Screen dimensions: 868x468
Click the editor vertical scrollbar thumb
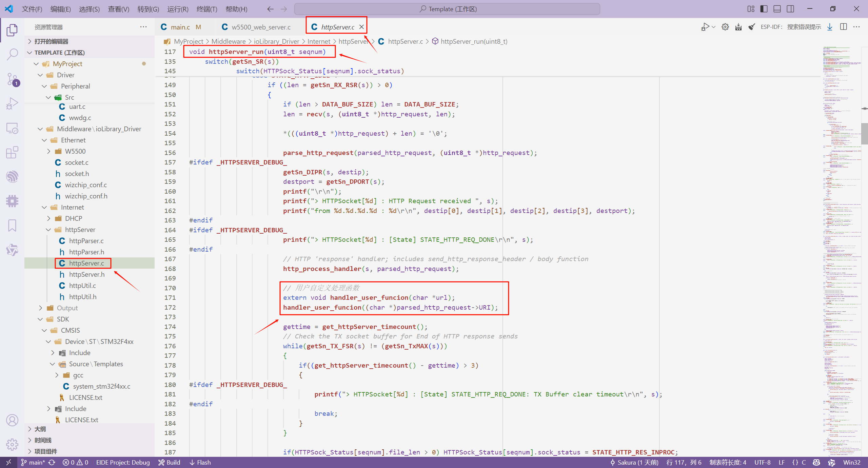tap(864, 133)
